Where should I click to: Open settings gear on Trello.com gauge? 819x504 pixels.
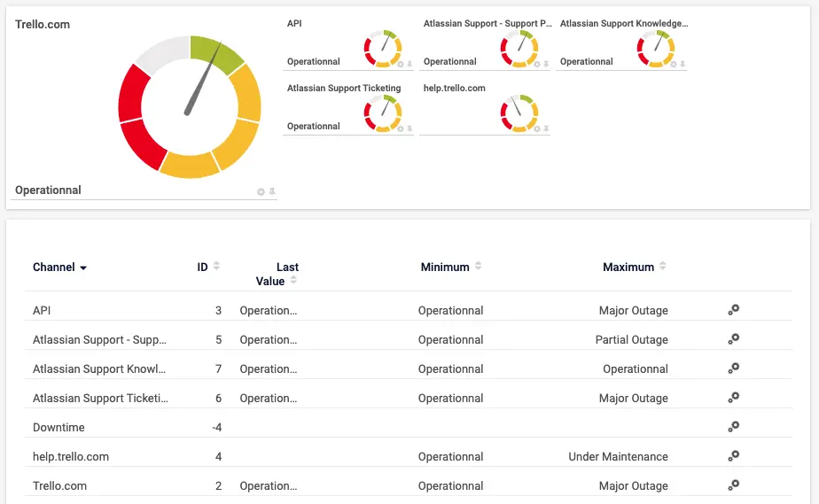(x=261, y=191)
